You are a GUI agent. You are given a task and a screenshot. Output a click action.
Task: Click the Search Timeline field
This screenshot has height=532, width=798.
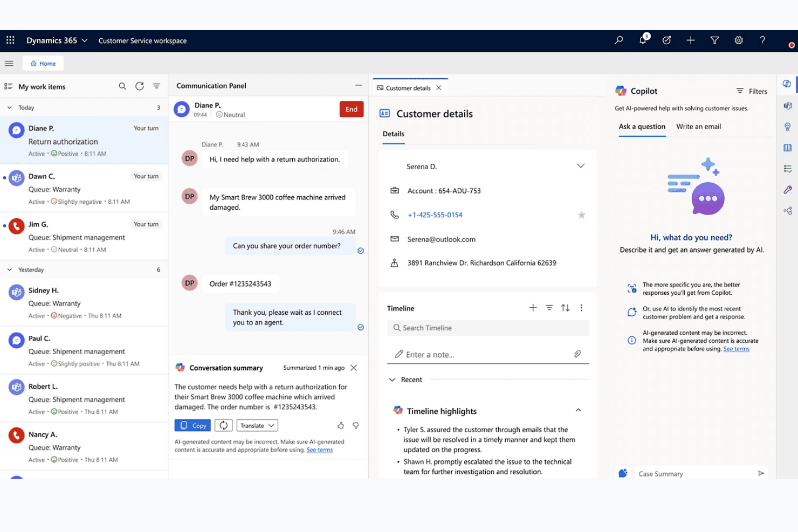(x=489, y=328)
